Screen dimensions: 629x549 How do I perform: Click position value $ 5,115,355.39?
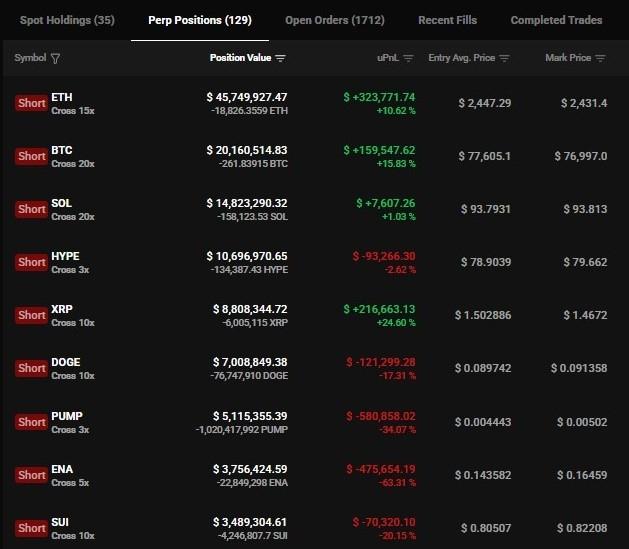[250, 416]
